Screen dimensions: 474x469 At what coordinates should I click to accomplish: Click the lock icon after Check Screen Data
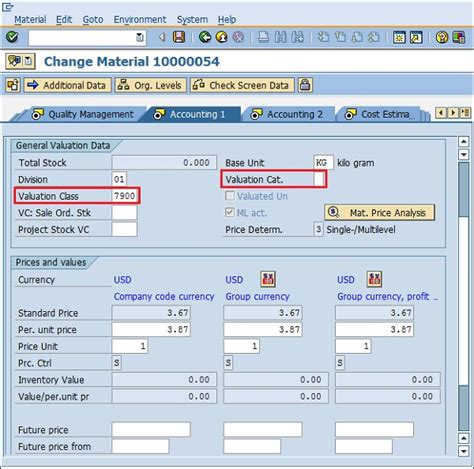coord(305,85)
